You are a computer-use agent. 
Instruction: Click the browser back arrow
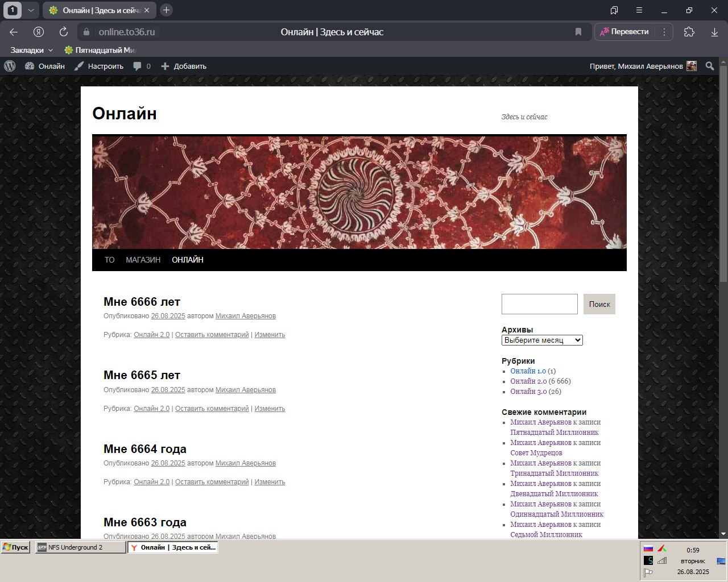point(14,32)
